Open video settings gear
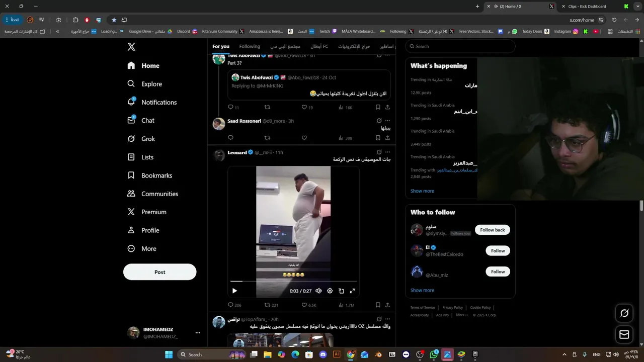644x362 pixels. 330,291
